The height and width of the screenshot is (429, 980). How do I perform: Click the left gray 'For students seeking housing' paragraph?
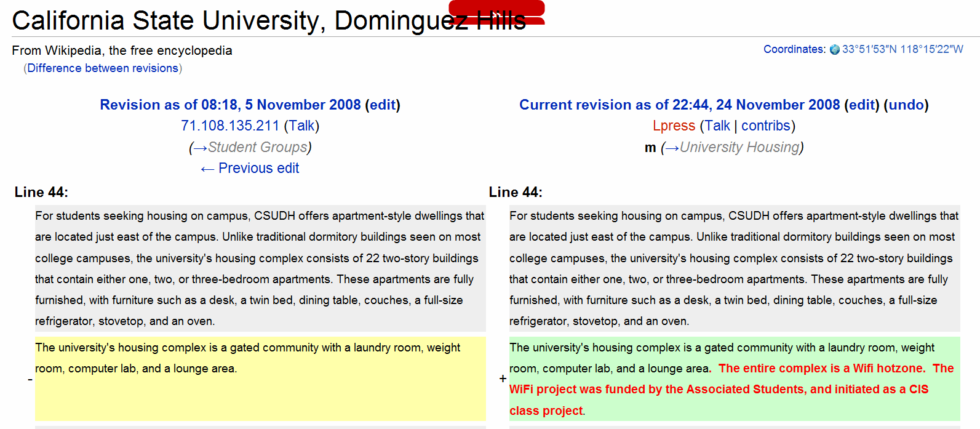(260, 268)
